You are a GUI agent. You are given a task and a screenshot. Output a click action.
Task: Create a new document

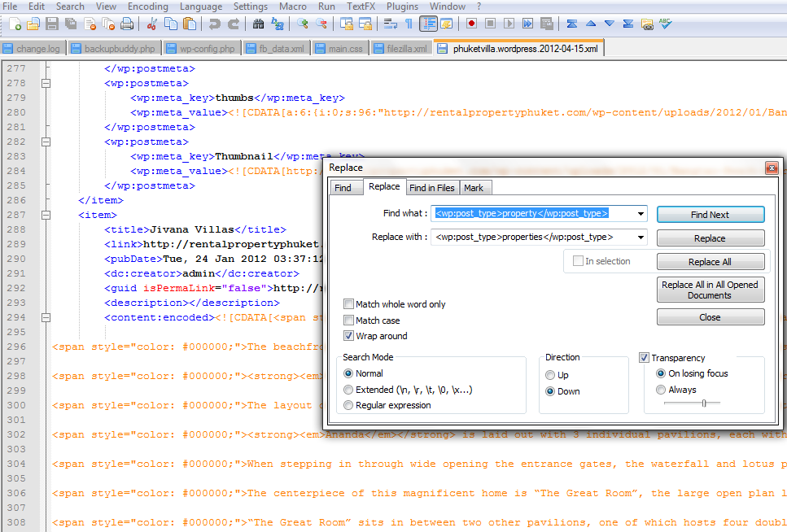[15, 25]
